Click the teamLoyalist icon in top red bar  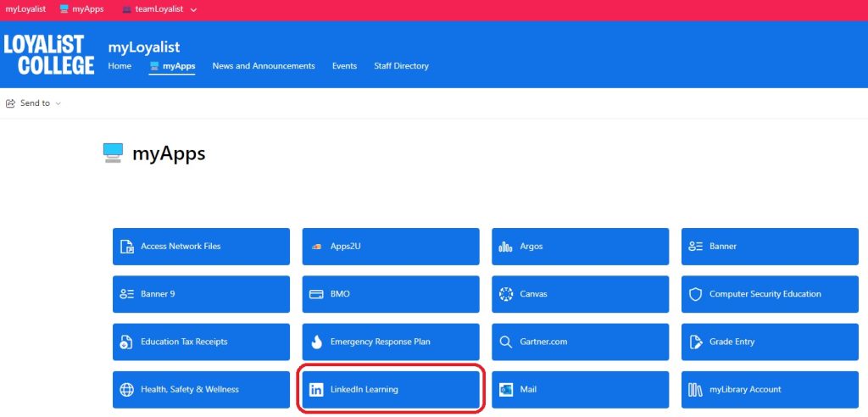point(127,9)
